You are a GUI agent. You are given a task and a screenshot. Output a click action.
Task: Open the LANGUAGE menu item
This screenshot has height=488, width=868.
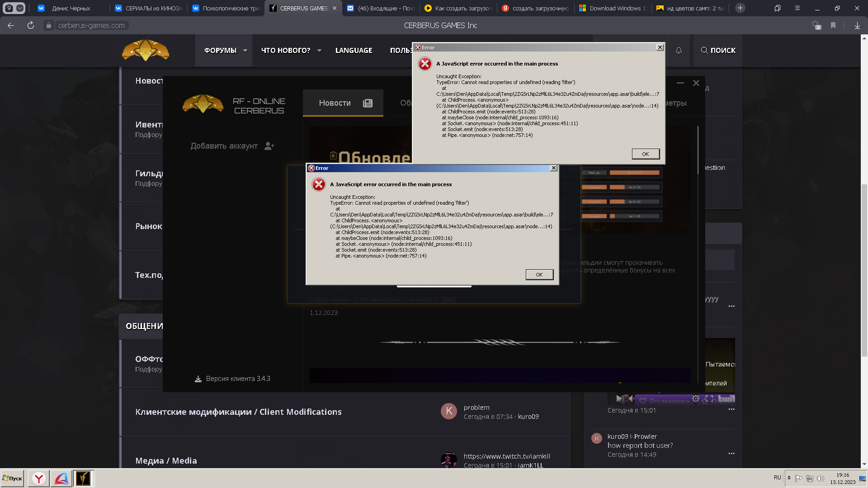click(x=354, y=51)
